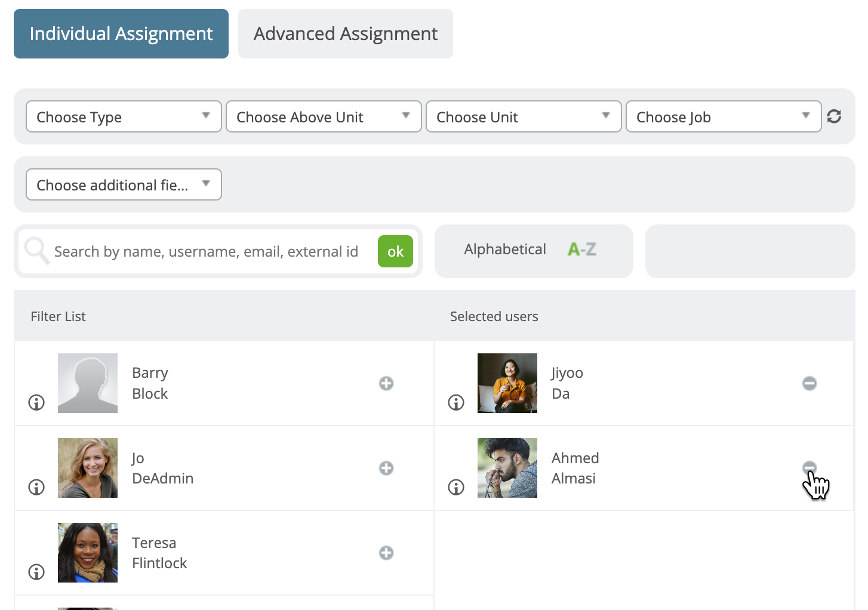
Task: View Barry Block's info icon
Action: pos(36,402)
